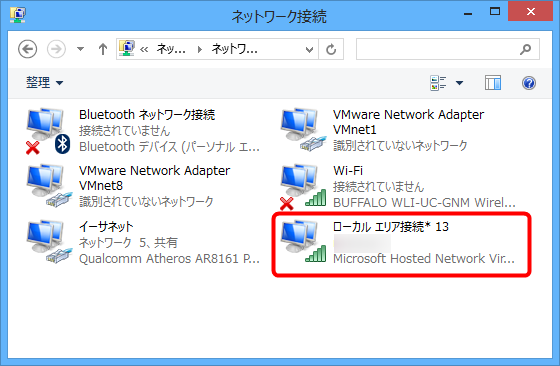Viewport: 560px width, 366px height.
Task: Minimize the ネットワーク接続 window
Action: [468, 14]
